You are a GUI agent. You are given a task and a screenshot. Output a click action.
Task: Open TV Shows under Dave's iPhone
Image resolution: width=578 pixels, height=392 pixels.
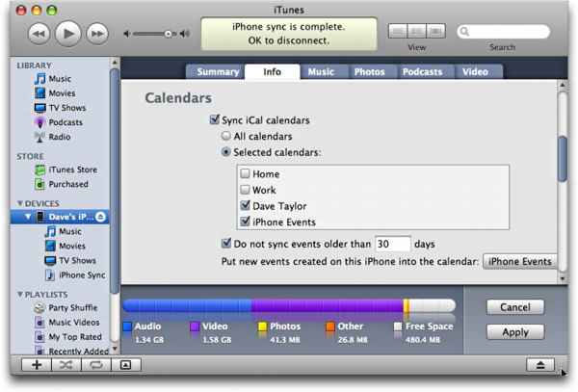click(70, 261)
